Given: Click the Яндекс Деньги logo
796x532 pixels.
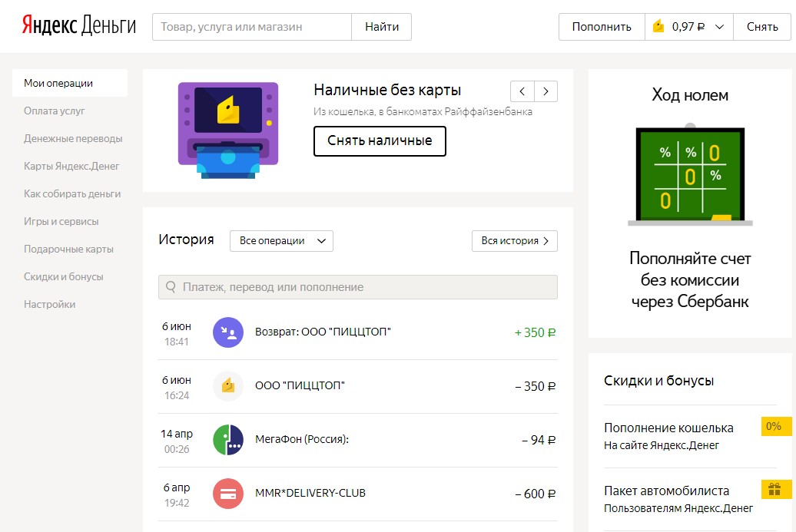Looking at the screenshot, I should [78, 26].
